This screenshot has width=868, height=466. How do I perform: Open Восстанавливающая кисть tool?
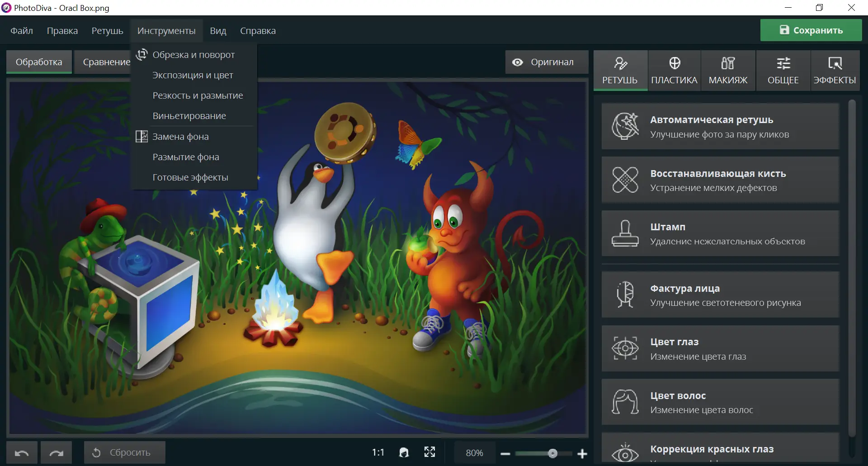click(720, 180)
